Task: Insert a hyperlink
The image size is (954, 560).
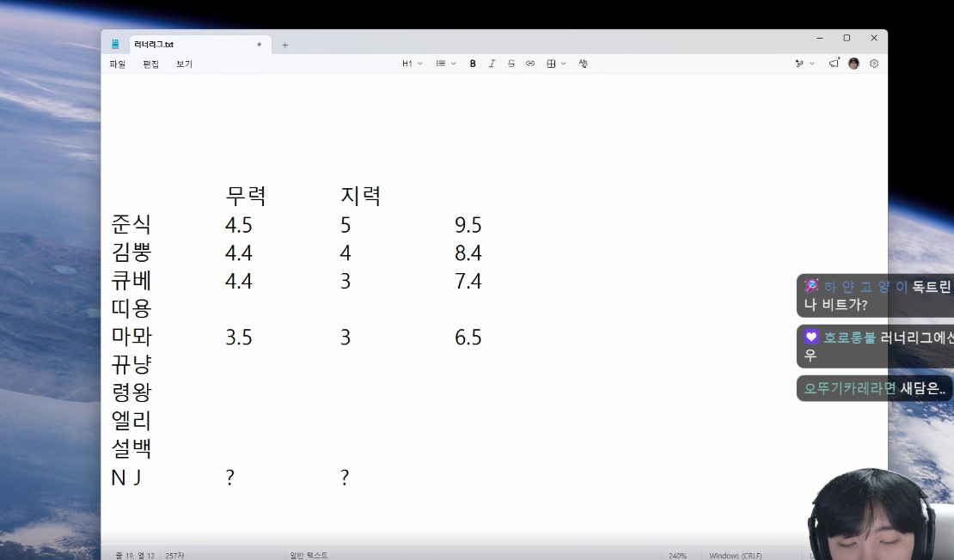Action: [x=530, y=64]
